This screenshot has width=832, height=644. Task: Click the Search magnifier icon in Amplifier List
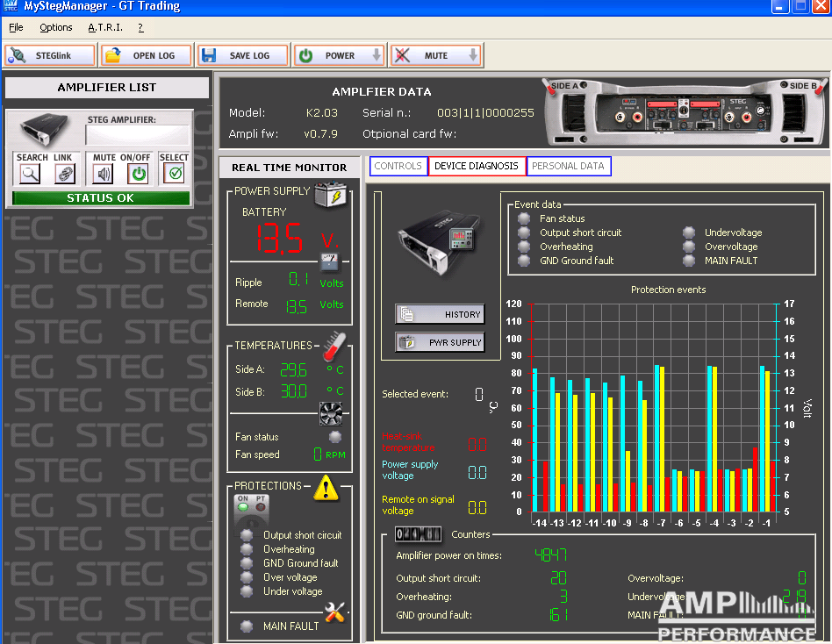tap(31, 174)
